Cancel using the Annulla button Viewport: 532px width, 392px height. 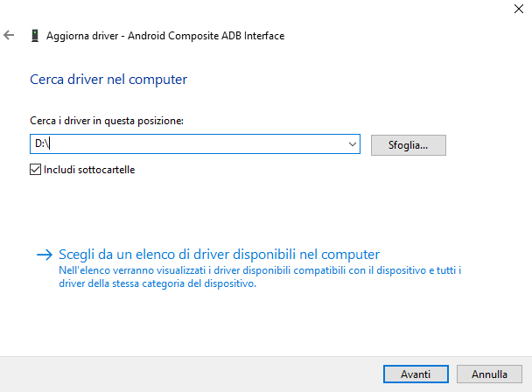coord(489,374)
